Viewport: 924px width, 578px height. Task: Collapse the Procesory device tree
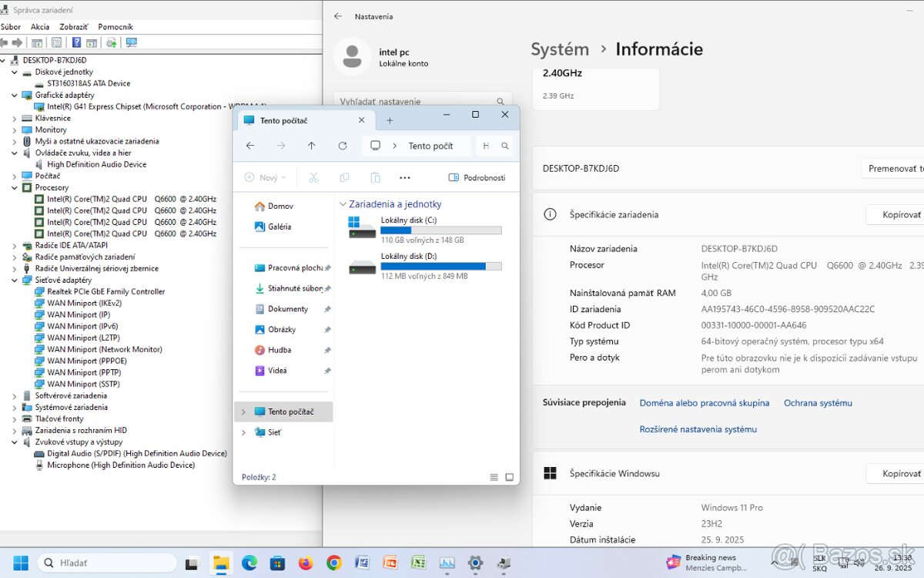15,187
